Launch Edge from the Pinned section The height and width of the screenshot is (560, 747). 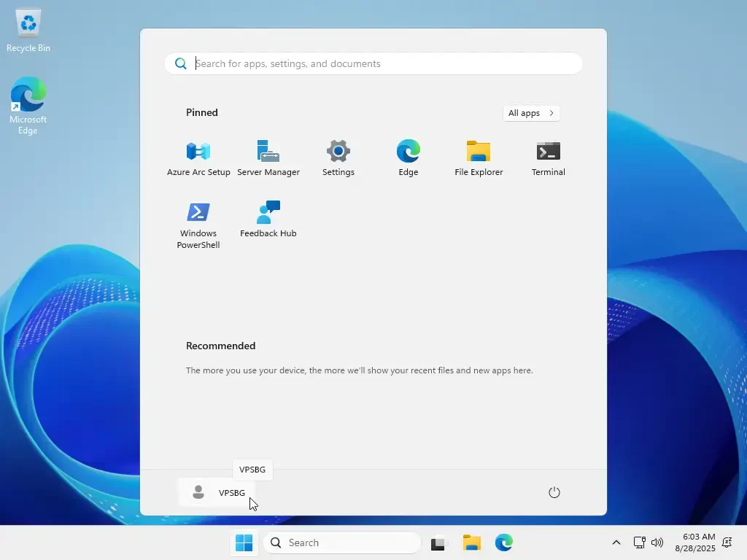pyautogui.click(x=409, y=158)
